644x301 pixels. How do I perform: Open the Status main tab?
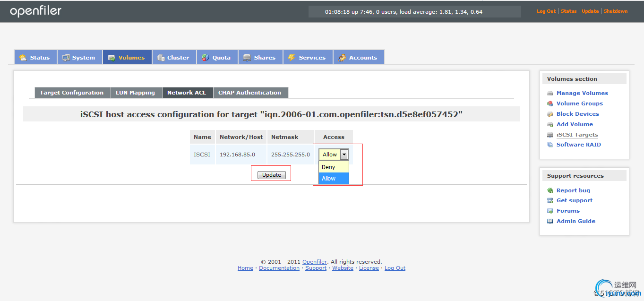35,57
